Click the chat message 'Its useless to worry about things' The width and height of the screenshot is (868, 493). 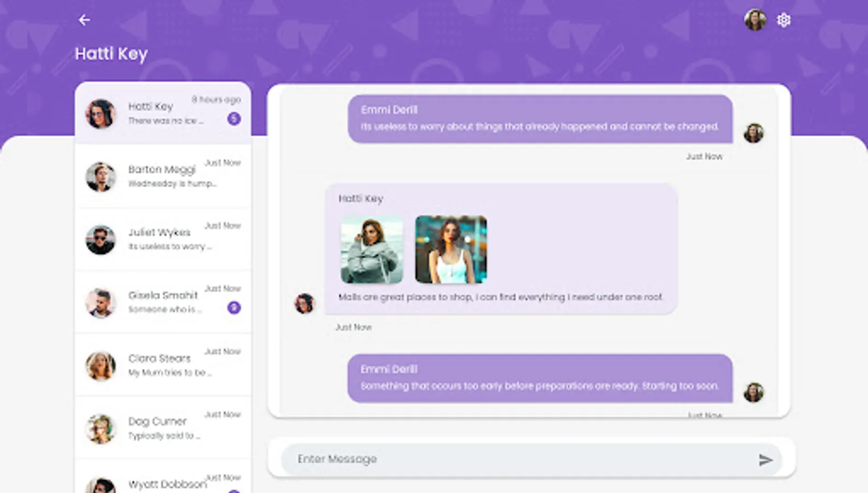pos(540,127)
